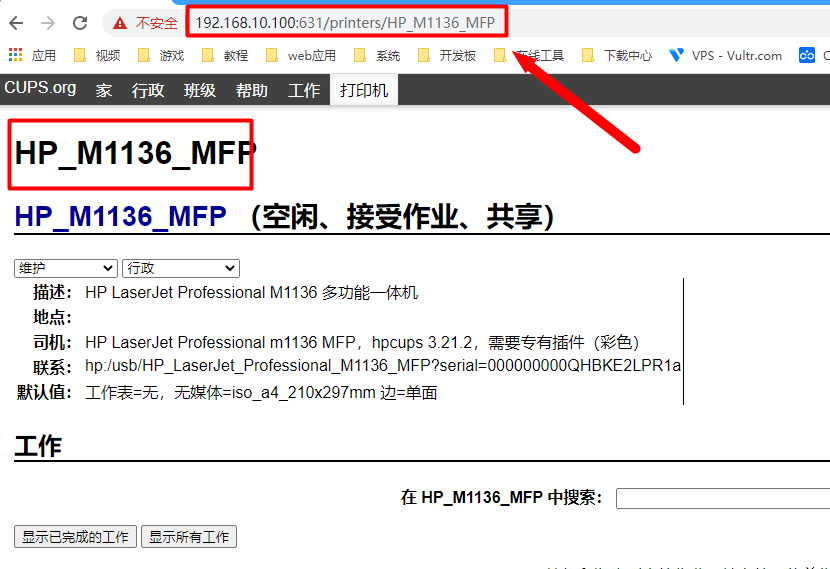Open the 教程 bookmark folder

(x=225, y=55)
